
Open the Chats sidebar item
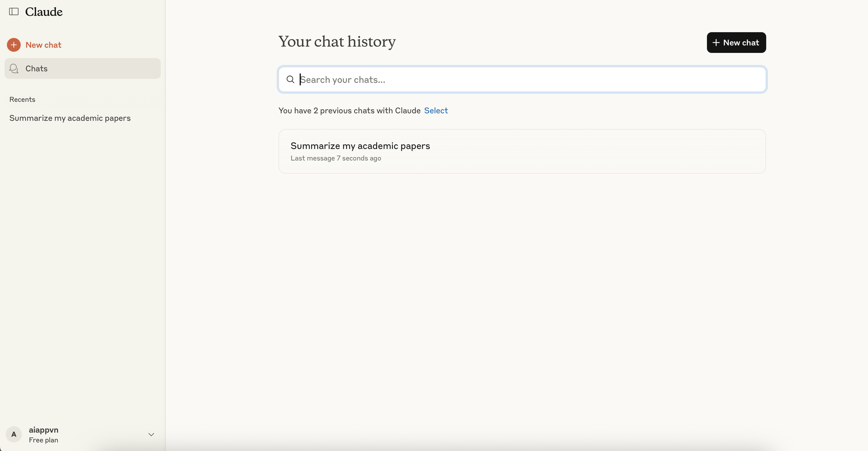tap(82, 69)
